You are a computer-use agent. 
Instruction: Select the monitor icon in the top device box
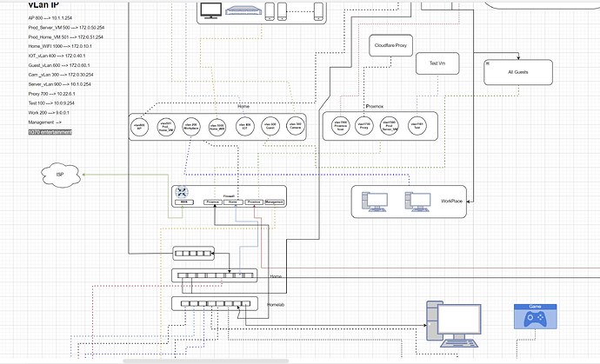(x=210, y=10)
